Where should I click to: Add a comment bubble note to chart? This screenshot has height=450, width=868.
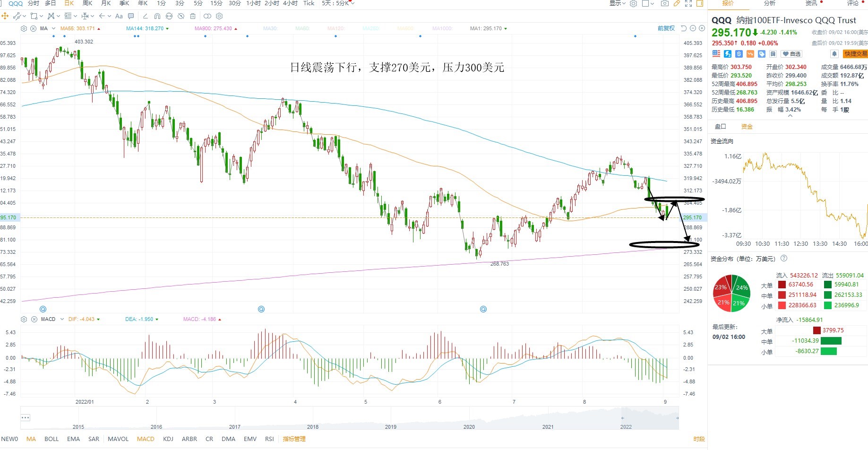131,16
